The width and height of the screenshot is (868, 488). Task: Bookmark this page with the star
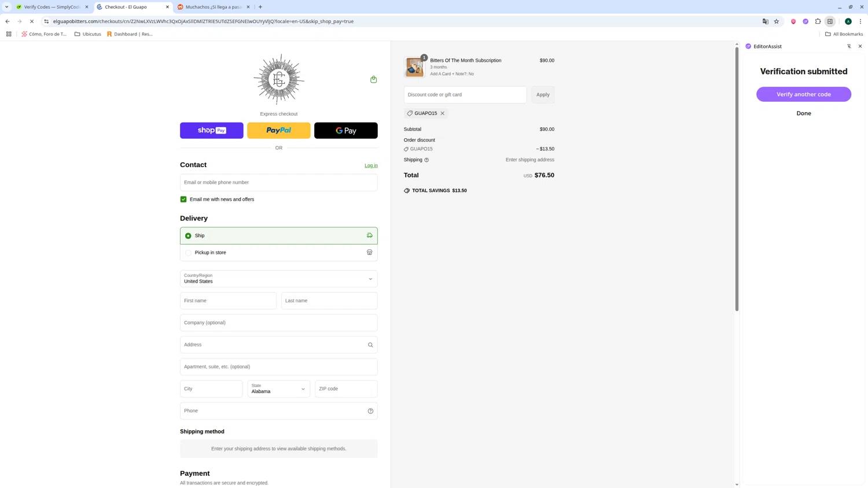pyautogui.click(x=777, y=21)
